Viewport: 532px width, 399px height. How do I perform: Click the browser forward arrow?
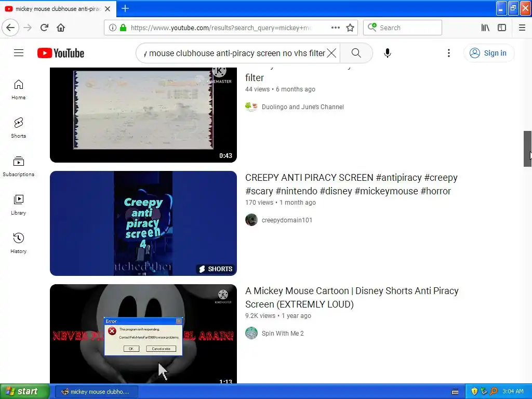[28, 28]
